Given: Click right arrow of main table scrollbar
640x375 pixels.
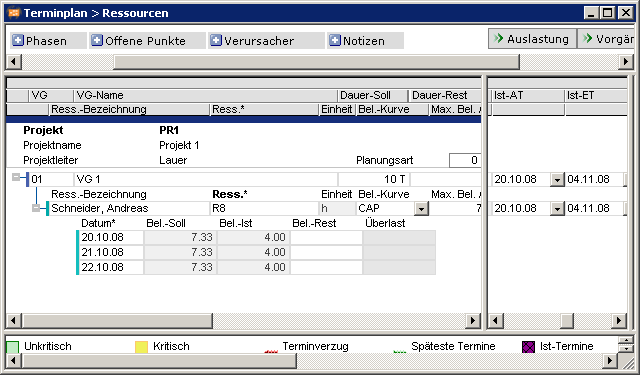Looking at the screenshot, I should coord(473,321).
